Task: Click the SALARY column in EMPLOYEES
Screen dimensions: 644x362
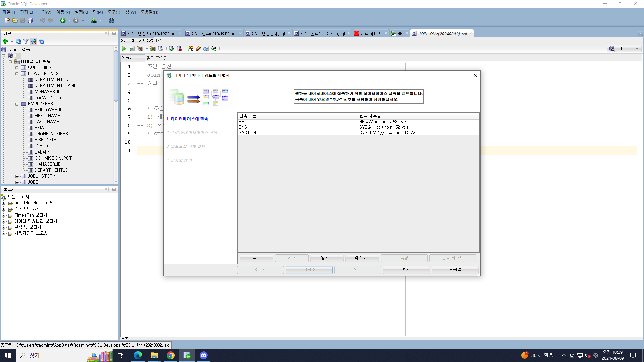Action: pyautogui.click(x=42, y=152)
